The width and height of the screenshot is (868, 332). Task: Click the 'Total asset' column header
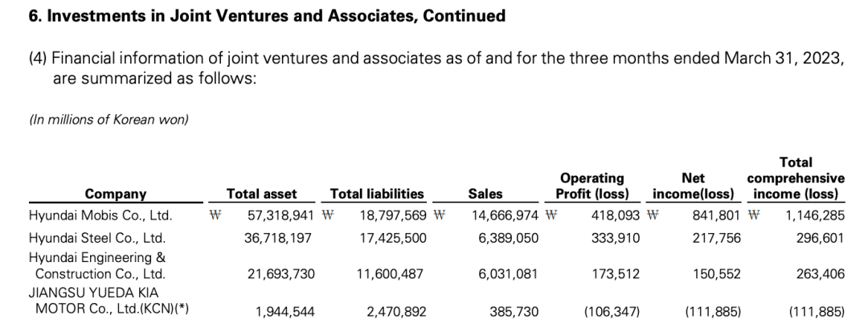pyautogui.click(x=261, y=195)
